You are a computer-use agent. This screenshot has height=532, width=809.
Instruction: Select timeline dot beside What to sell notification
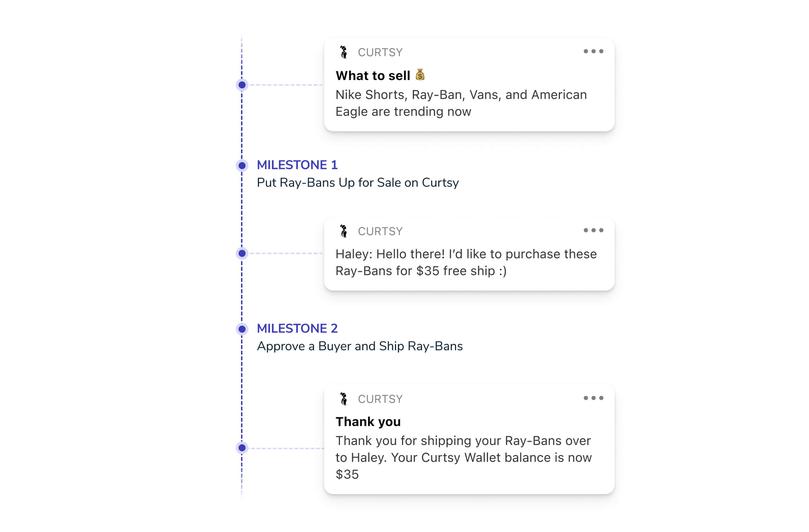click(242, 85)
